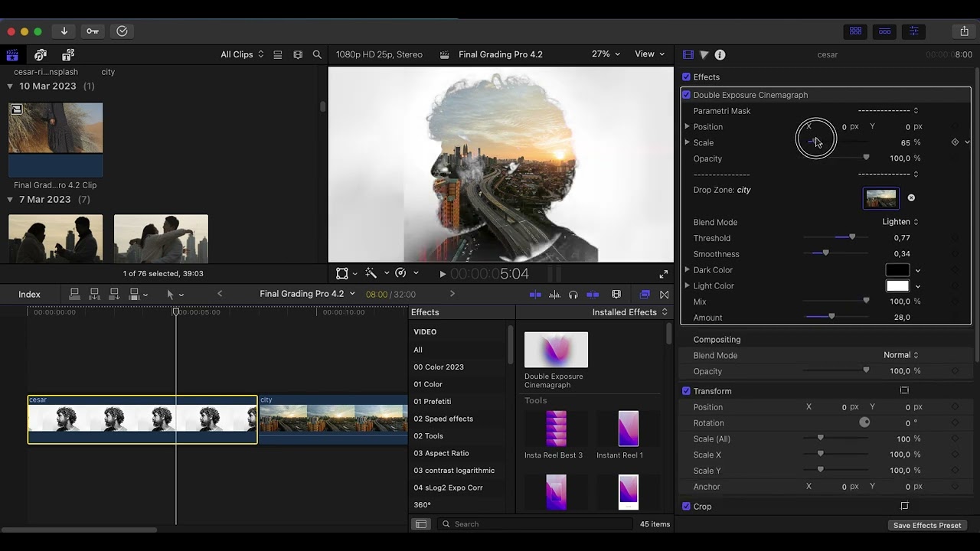The width and height of the screenshot is (980, 551).
Task: Click the Insert clip icon
Action: coord(94,294)
